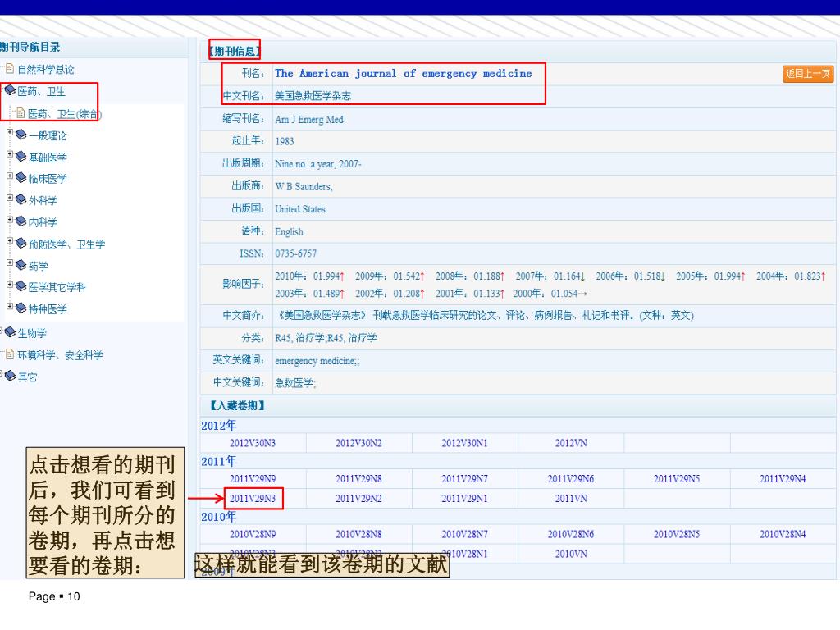Image resolution: width=840 pixels, height=630 pixels.
Task: Click book icon beside 内科学
Action: point(21,221)
